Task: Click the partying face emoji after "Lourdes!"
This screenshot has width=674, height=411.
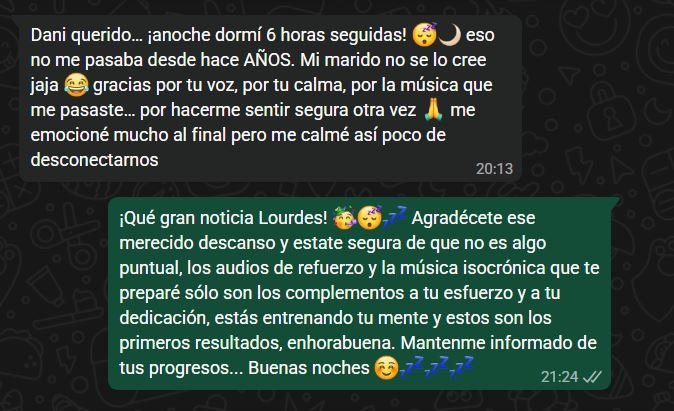Action: click(x=345, y=218)
